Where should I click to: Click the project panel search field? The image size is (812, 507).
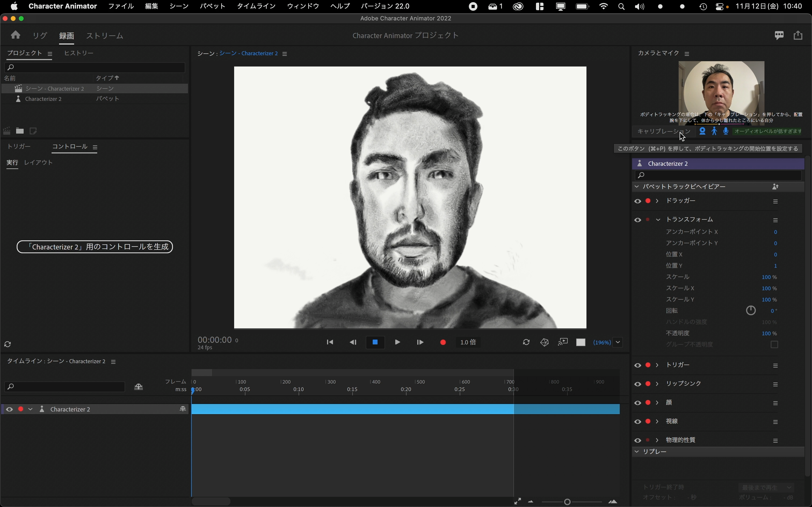coord(95,67)
